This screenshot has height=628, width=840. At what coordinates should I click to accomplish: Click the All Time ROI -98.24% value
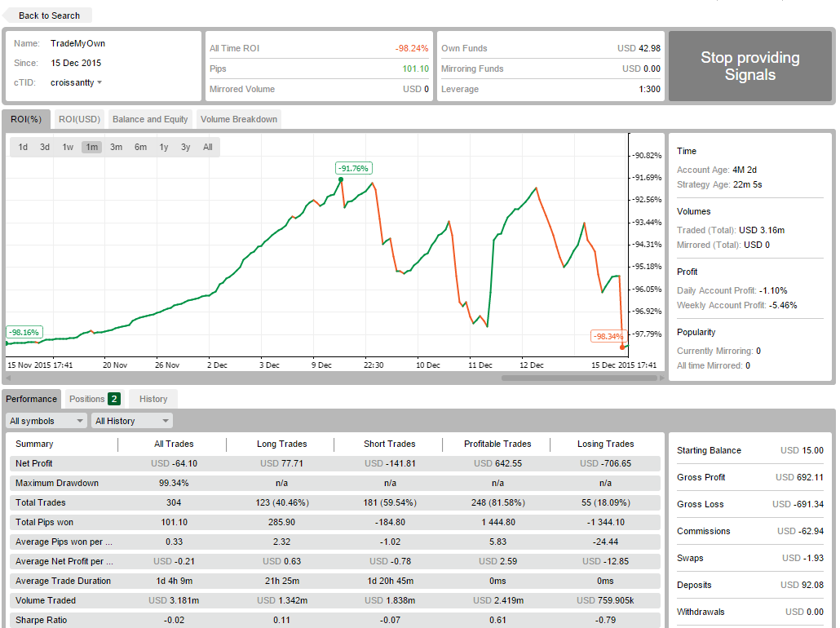(411, 48)
